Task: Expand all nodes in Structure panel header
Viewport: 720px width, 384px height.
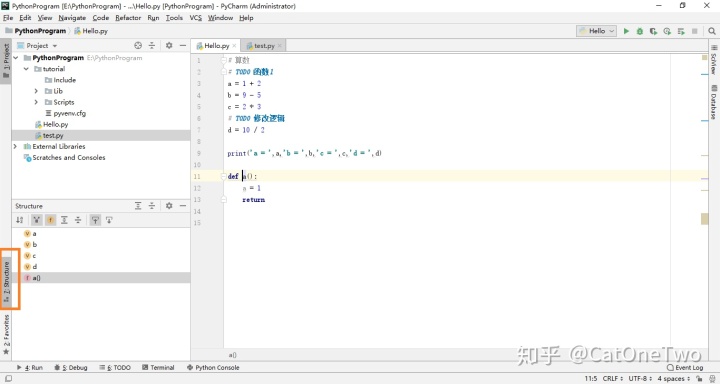Action: point(138,206)
